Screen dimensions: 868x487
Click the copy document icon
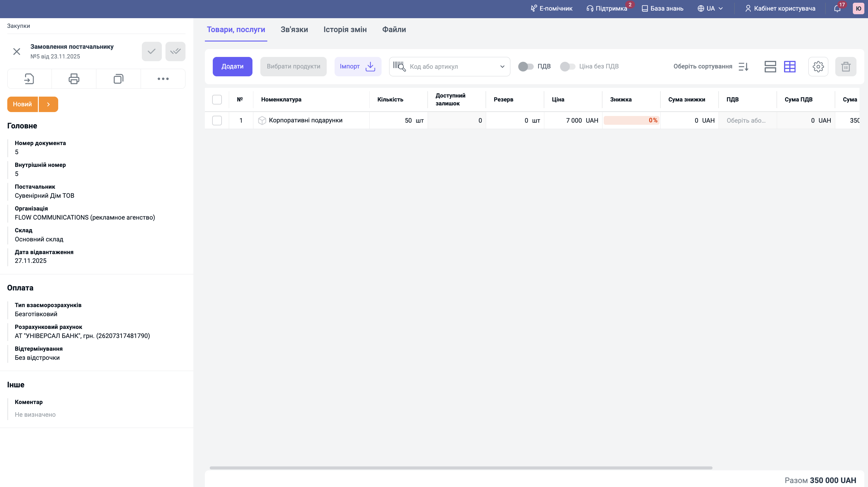click(118, 79)
